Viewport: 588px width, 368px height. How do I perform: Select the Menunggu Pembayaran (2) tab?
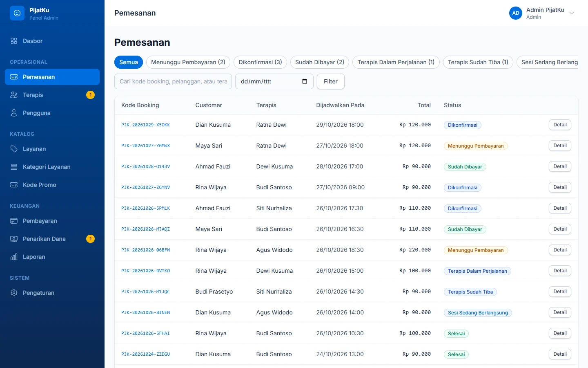click(x=188, y=62)
